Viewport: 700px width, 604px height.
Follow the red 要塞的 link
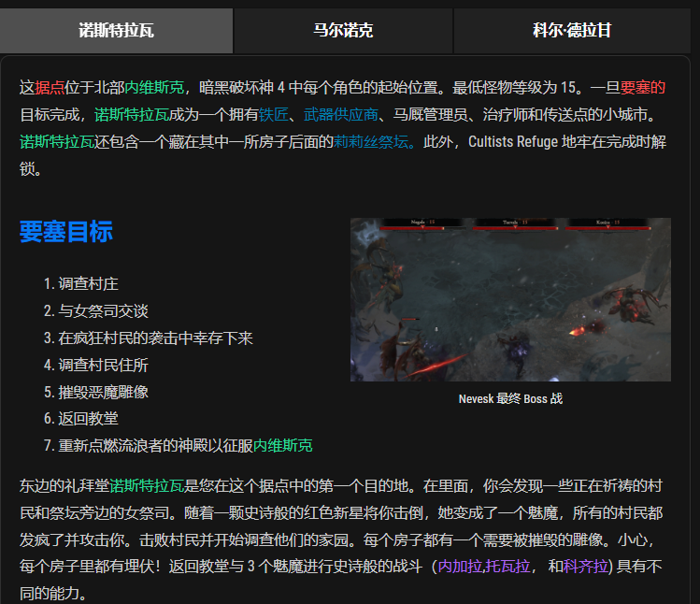pyautogui.click(x=643, y=88)
